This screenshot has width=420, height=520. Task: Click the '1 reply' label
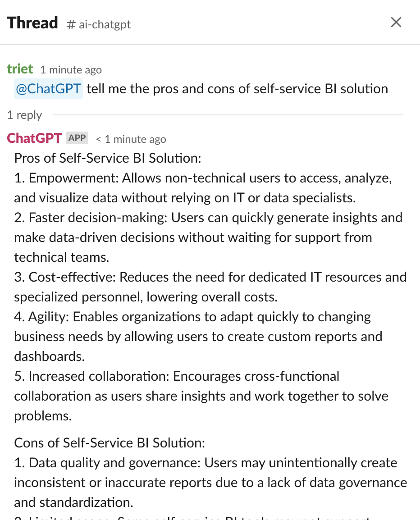pos(24,115)
